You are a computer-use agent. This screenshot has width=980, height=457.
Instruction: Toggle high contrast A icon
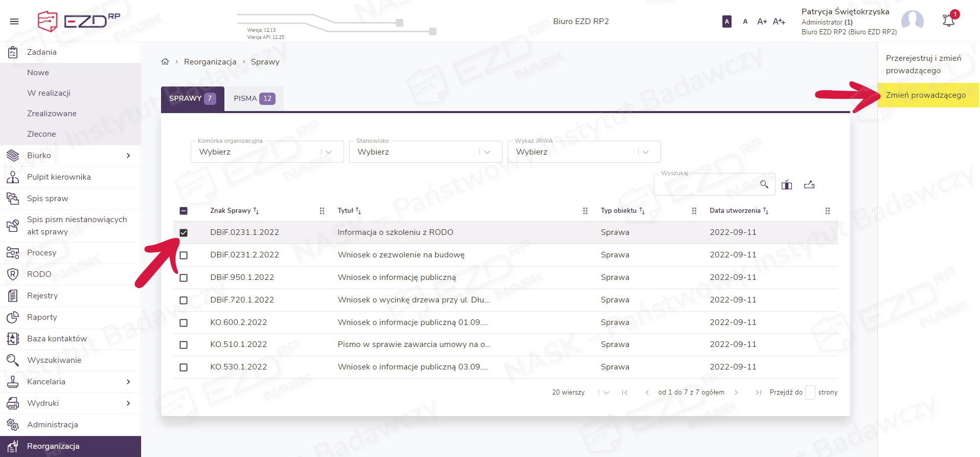coord(726,21)
